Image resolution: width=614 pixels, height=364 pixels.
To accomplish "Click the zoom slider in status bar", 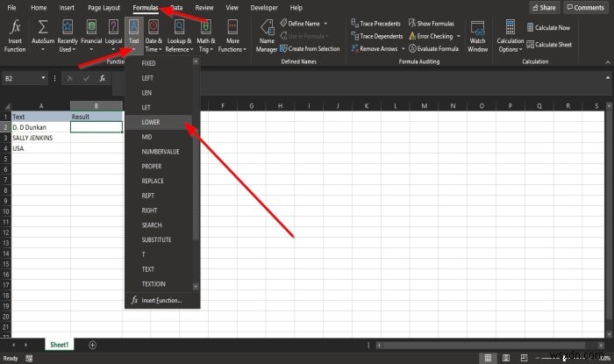I will (564, 358).
